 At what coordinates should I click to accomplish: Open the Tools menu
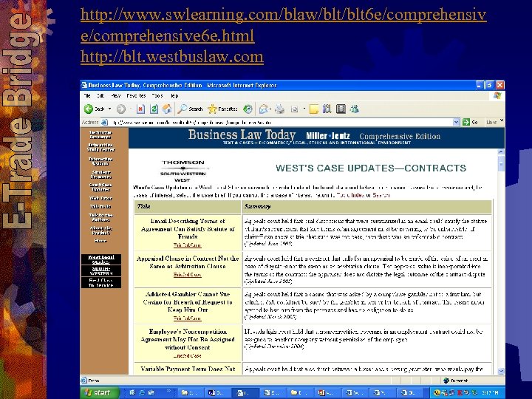pyautogui.click(x=157, y=95)
